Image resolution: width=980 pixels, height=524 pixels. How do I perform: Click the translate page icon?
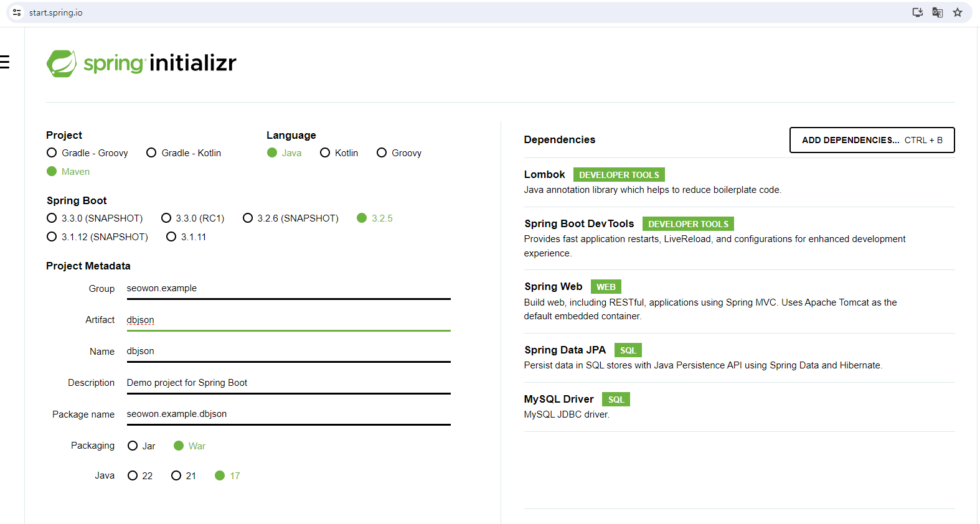(937, 12)
